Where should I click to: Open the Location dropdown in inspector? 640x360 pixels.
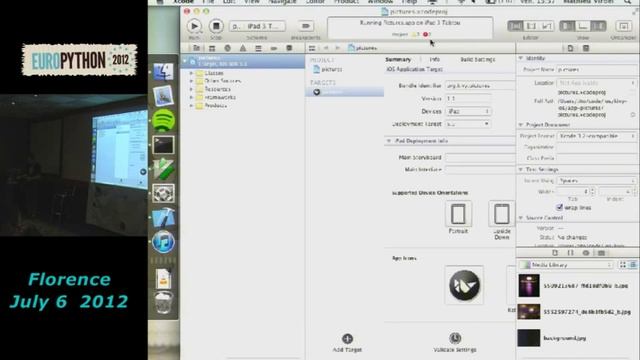[596, 83]
